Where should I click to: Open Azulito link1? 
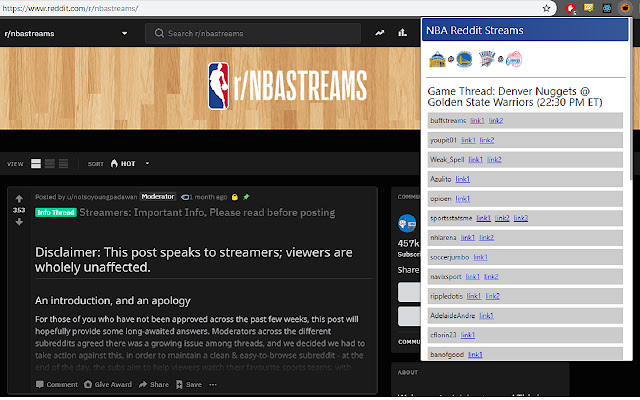[462, 179]
